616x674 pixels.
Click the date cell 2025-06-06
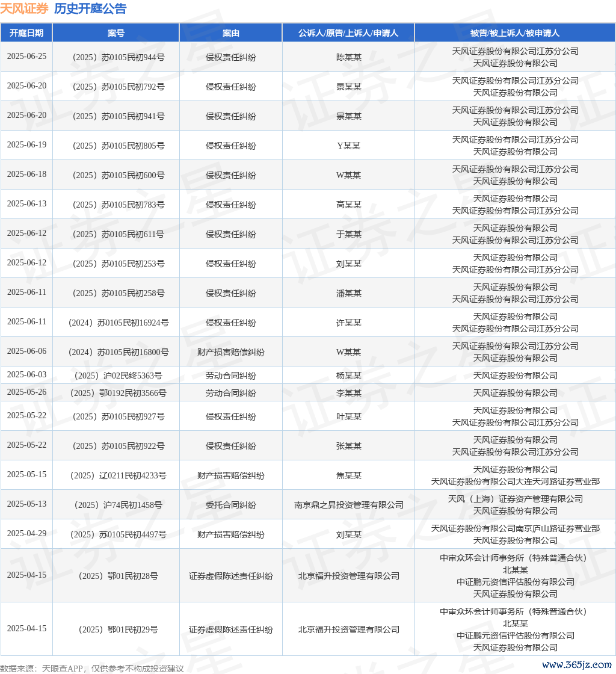coord(26,351)
